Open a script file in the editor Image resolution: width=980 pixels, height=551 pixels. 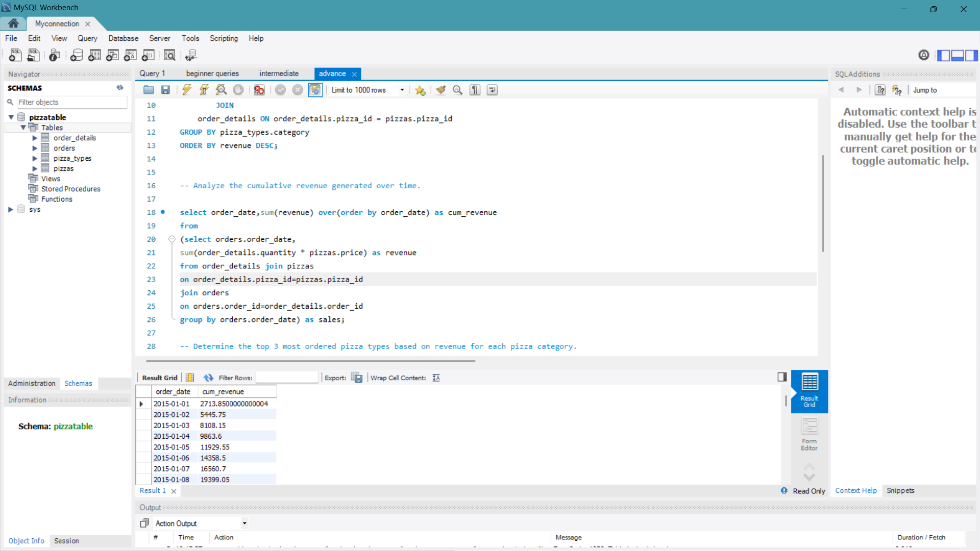point(149,90)
